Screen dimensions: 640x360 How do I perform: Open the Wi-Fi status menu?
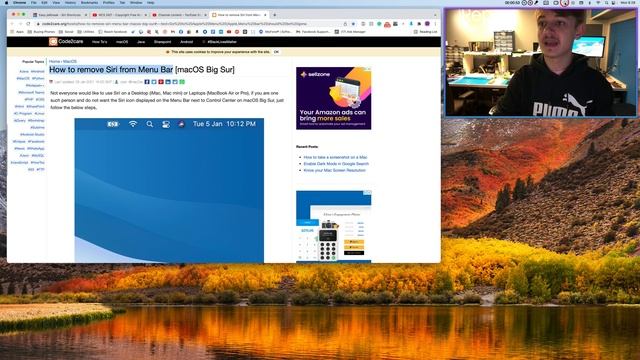tap(598, 2)
